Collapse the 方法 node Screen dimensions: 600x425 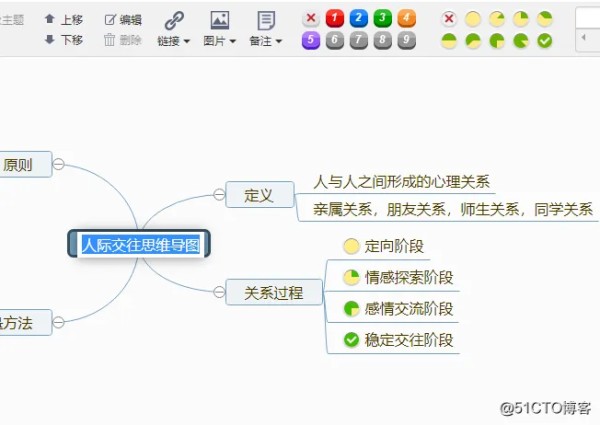[x=58, y=322]
